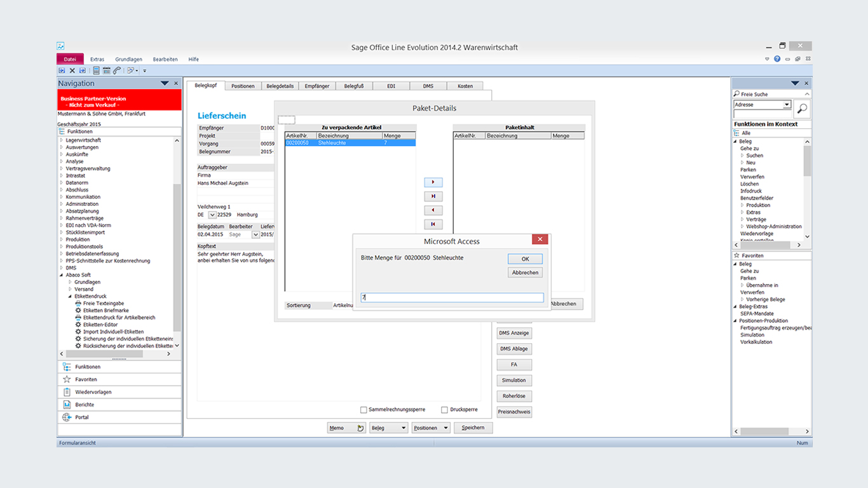Image resolution: width=868 pixels, height=488 pixels.
Task: Switch to the Empfänger tab
Action: pos(317,86)
